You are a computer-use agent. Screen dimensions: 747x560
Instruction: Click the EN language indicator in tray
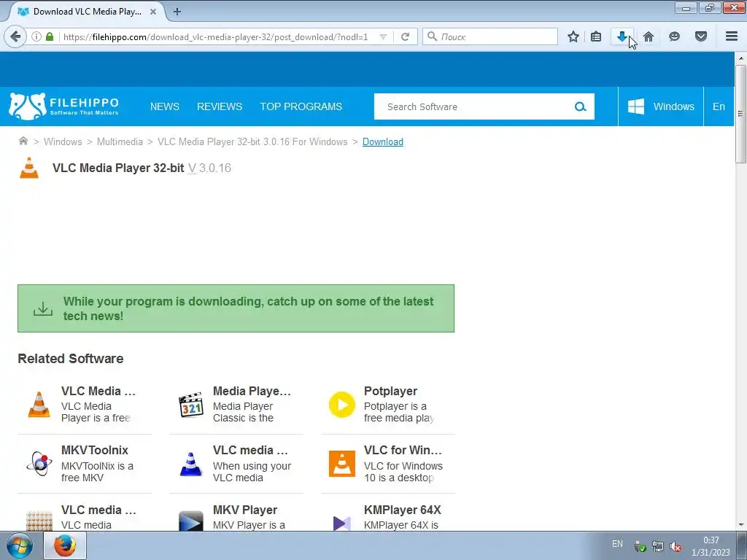[x=617, y=544]
